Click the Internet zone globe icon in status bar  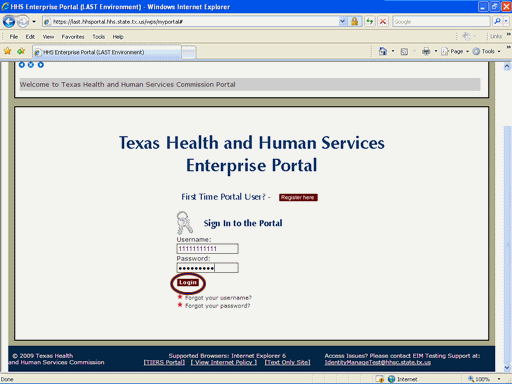[391, 379]
